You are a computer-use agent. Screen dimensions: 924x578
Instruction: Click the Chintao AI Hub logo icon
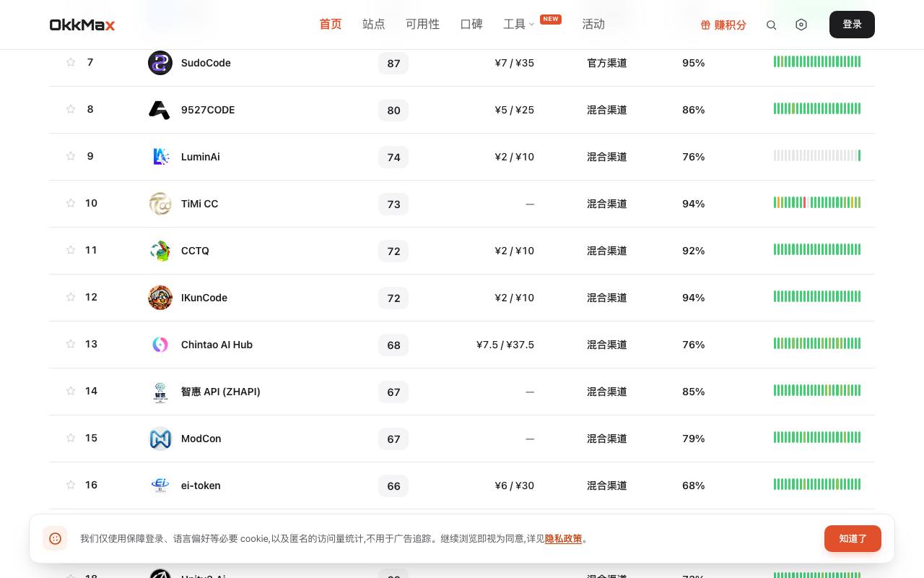pyautogui.click(x=160, y=345)
